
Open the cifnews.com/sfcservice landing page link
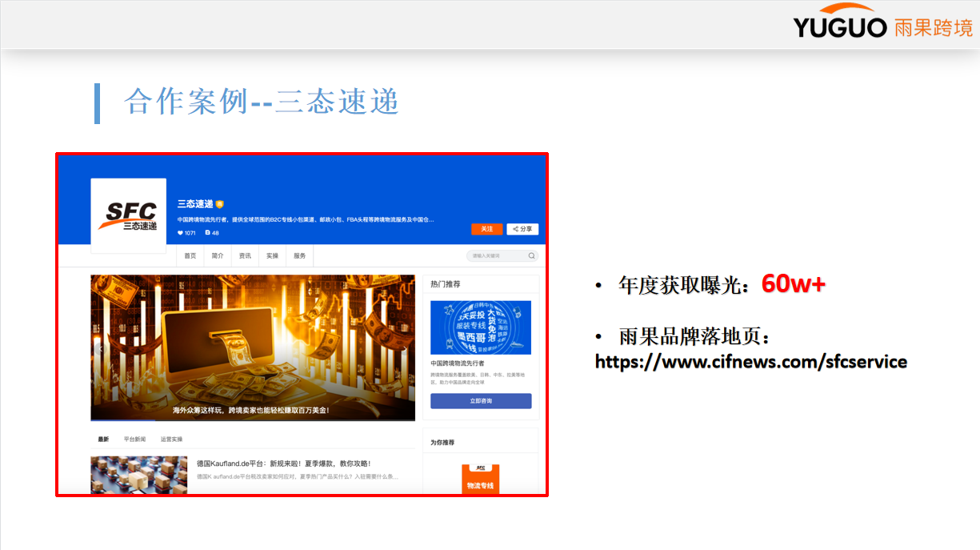[x=750, y=362]
